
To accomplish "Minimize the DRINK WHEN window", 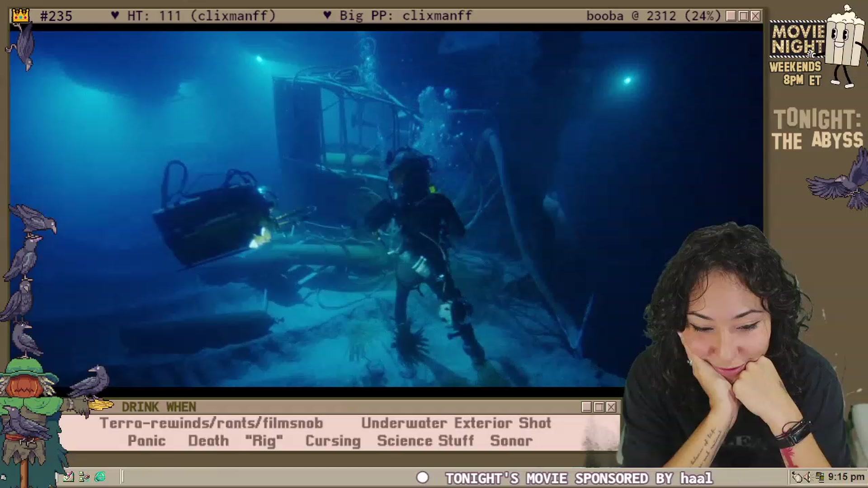I will point(586,407).
